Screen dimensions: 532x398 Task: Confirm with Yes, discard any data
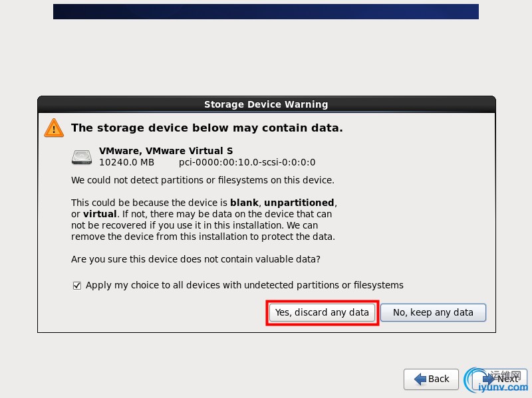click(322, 312)
